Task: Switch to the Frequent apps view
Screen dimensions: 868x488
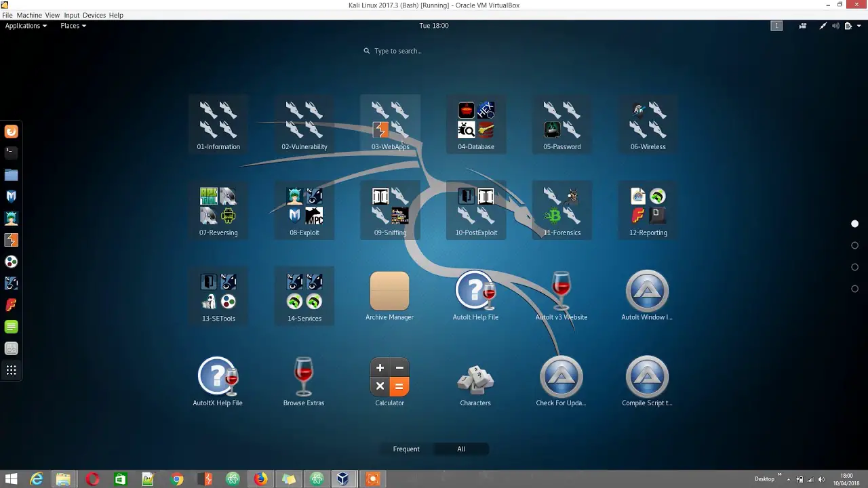Action: (x=406, y=449)
